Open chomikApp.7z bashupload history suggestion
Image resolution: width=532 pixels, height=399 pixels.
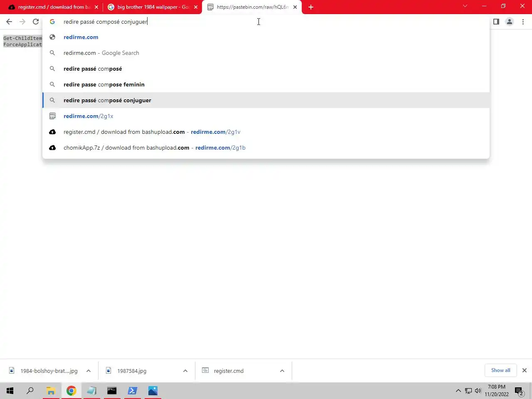tap(266, 148)
